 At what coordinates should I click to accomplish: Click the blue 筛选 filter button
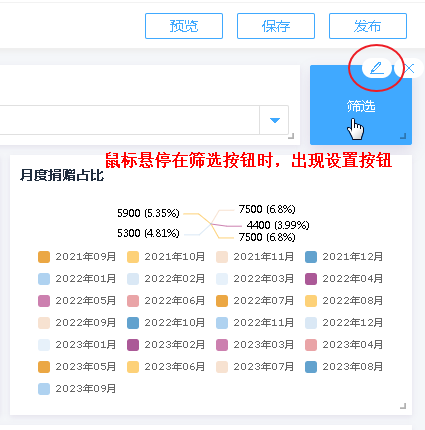click(x=361, y=106)
